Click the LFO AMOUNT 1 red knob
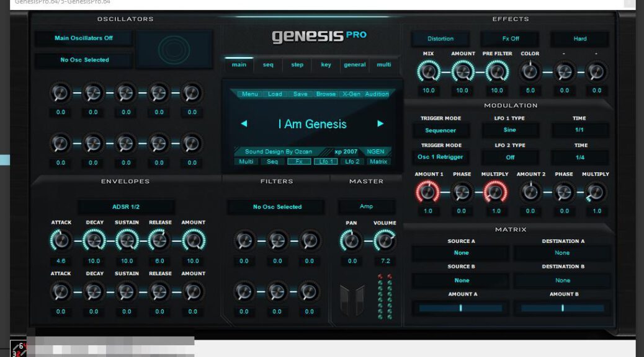Viewport: 644px width, 357px height. [427, 192]
